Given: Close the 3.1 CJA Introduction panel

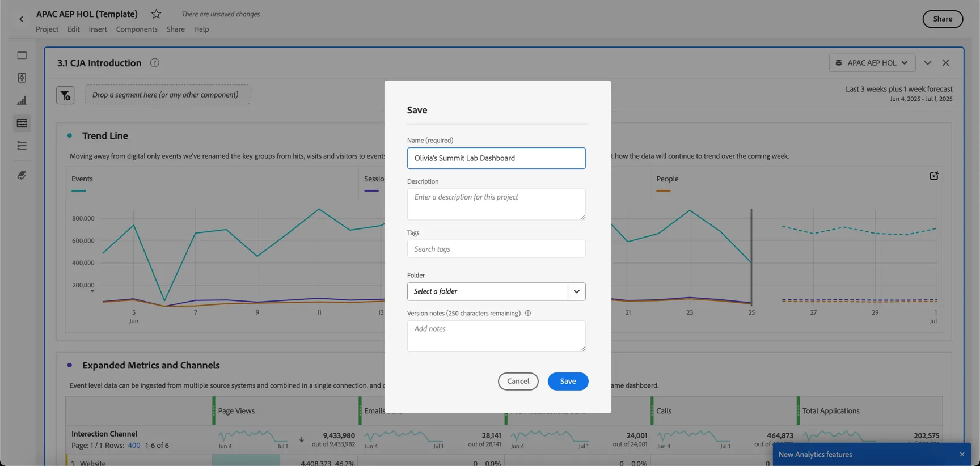Looking at the screenshot, I should pos(945,63).
